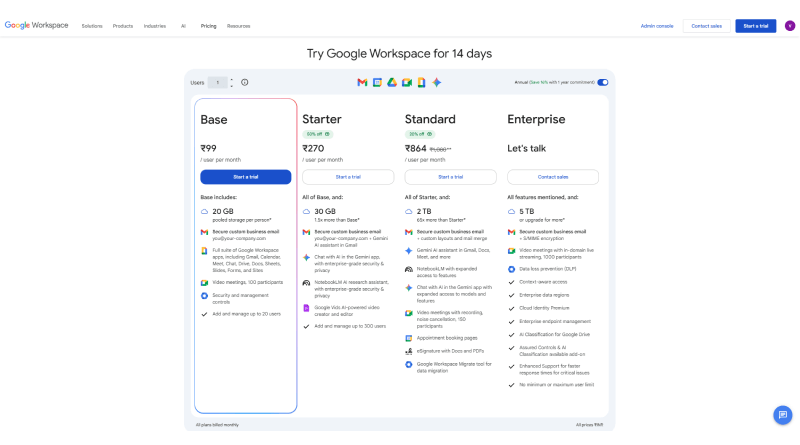Viewport: 800px width, 445px height.
Task: Click the Workspace Migrate tool icon in Standard
Action: click(409, 364)
